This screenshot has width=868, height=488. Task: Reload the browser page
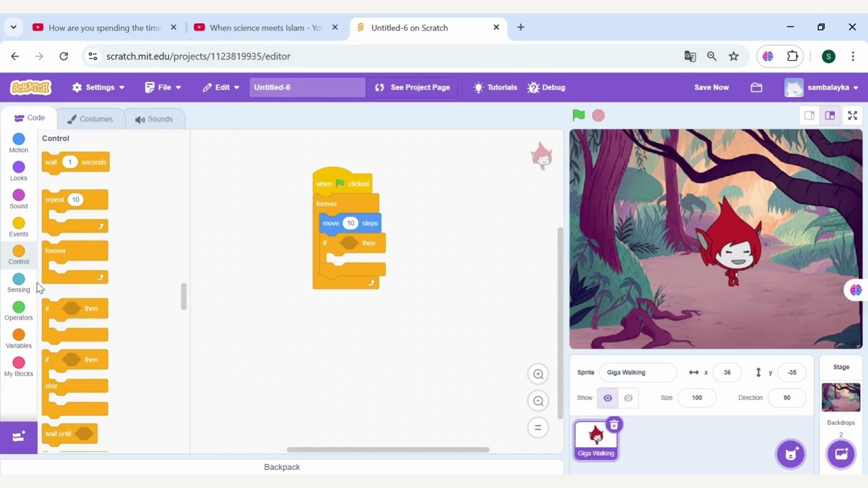[x=64, y=56]
